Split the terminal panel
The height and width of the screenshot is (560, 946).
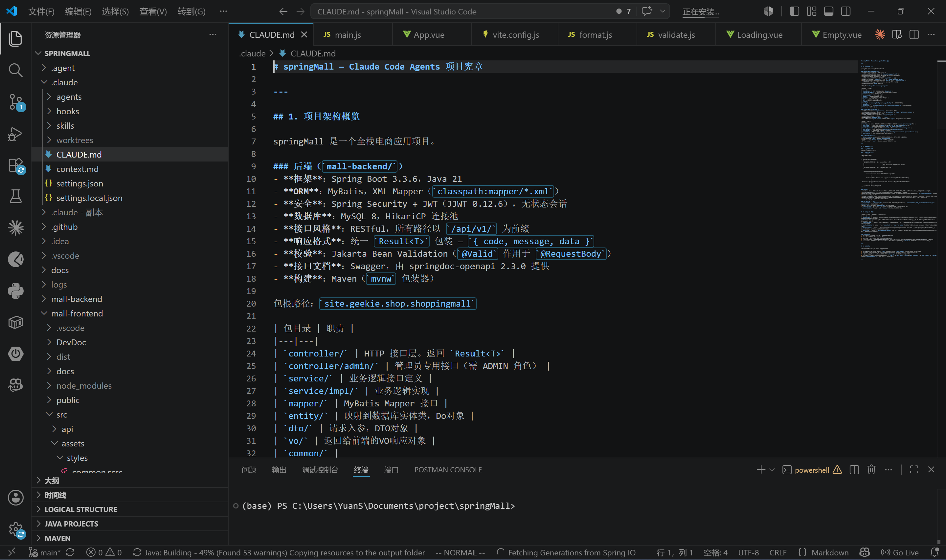pos(854,469)
